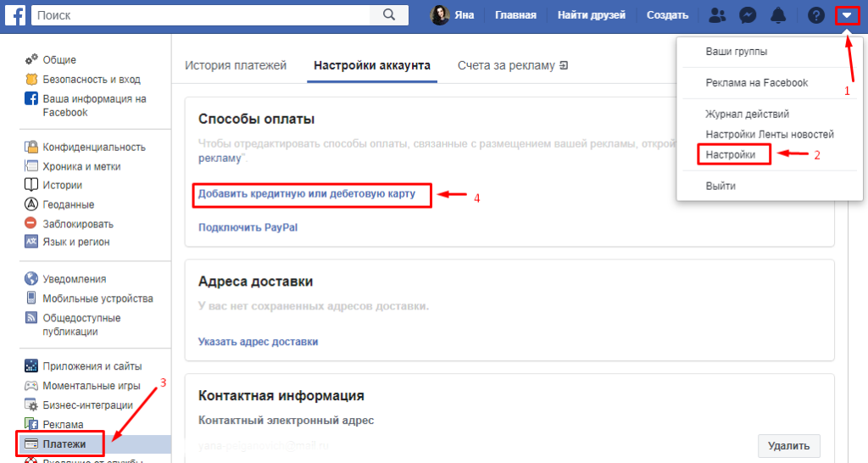This screenshot has height=463, width=868.
Task: Click Создать in top bar
Action: [x=667, y=15]
